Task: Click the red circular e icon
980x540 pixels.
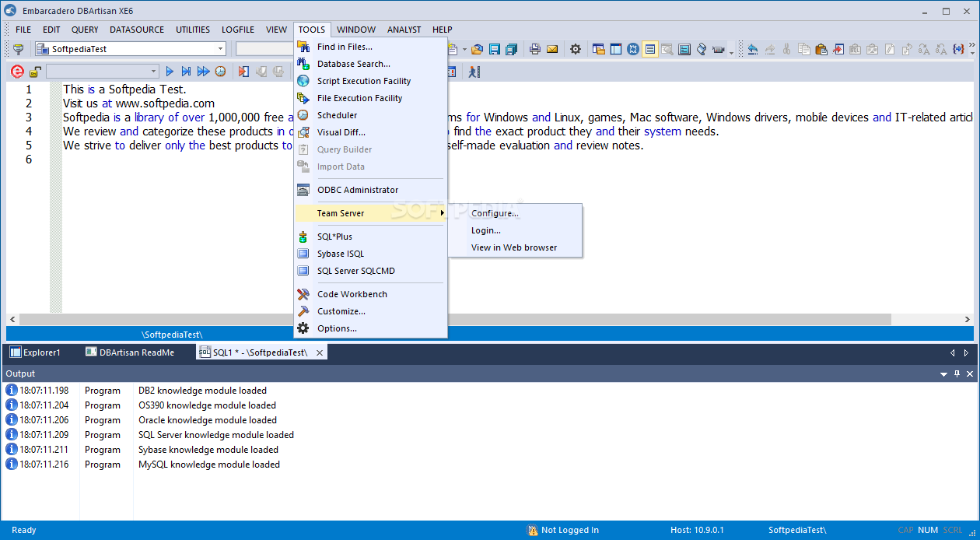Action: (x=17, y=72)
